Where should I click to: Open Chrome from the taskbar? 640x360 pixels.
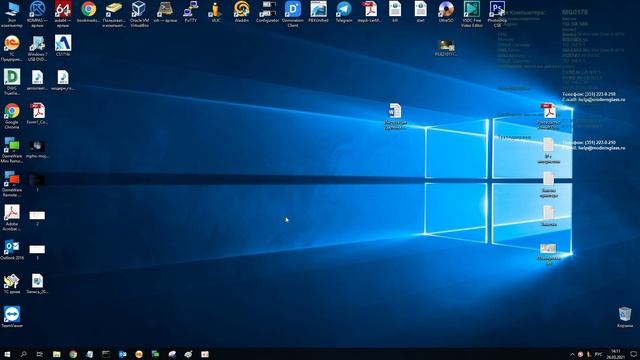coord(73,354)
